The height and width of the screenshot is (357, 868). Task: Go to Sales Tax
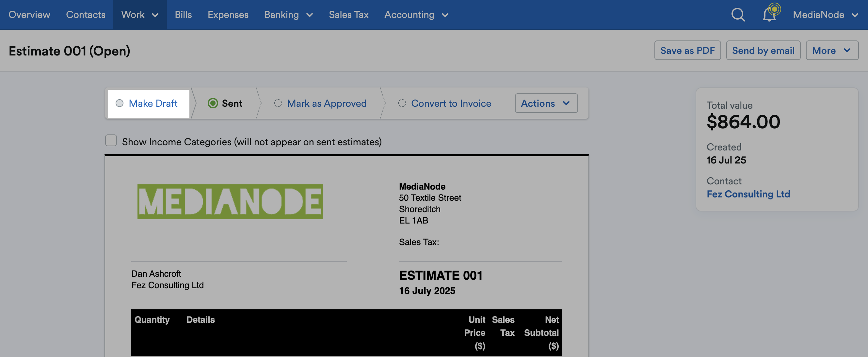348,15
